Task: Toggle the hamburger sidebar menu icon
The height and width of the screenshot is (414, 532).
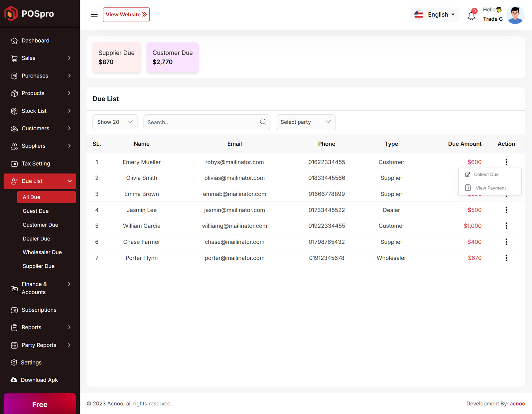Action: pyautogui.click(x=94, y=15)
